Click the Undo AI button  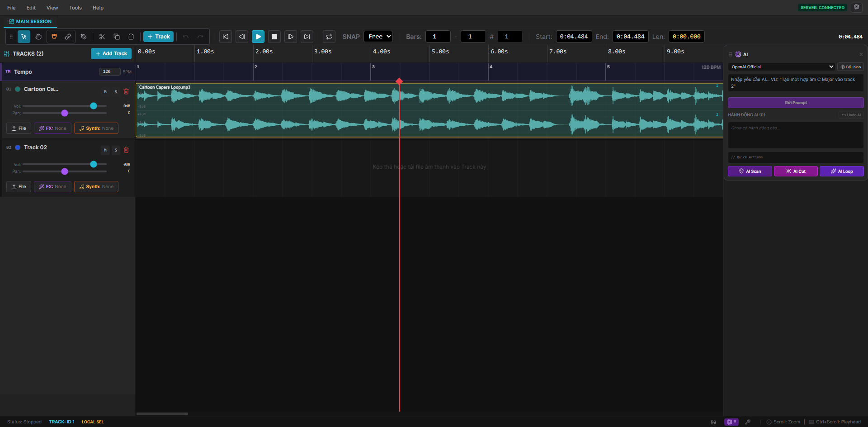[851, 115]
